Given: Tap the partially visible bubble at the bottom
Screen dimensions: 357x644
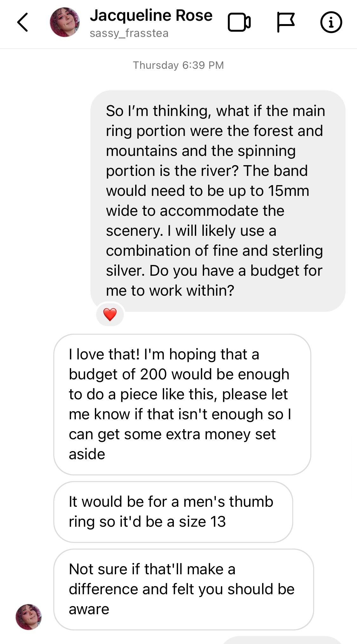Looking at the screenshot, I should 282,640.
